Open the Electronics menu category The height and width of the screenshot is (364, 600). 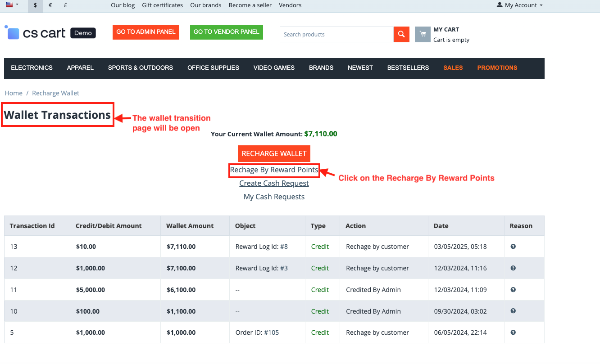pos(32,68)
